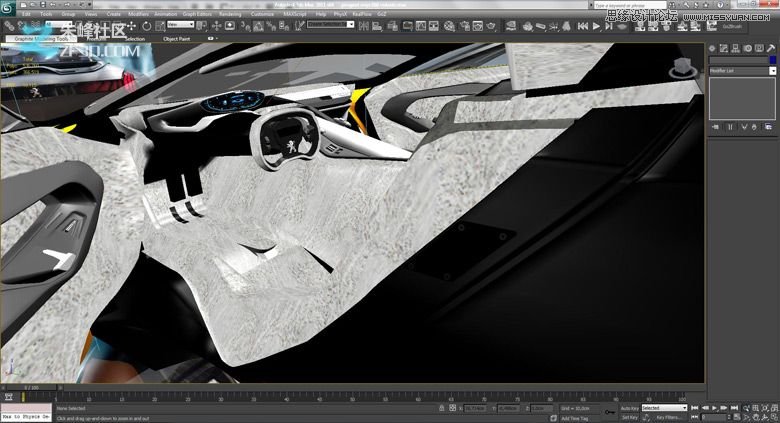Open the key filter Selected dropdown
Image resolution: width=780 pixels, height=423 pixels.
click(664, 408)
